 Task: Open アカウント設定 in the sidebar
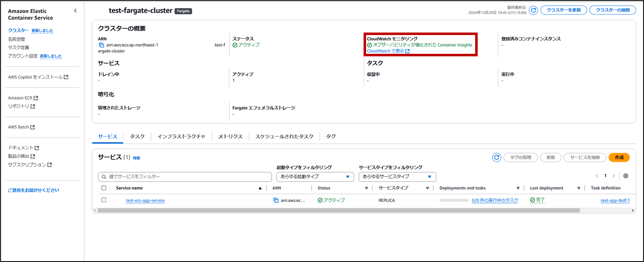[x=23, y=56]
